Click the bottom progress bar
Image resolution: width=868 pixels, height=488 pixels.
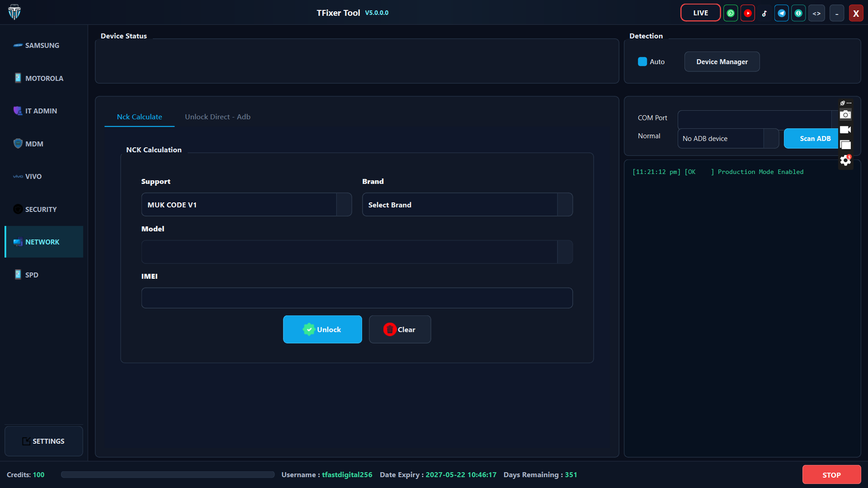coord(168,474)
